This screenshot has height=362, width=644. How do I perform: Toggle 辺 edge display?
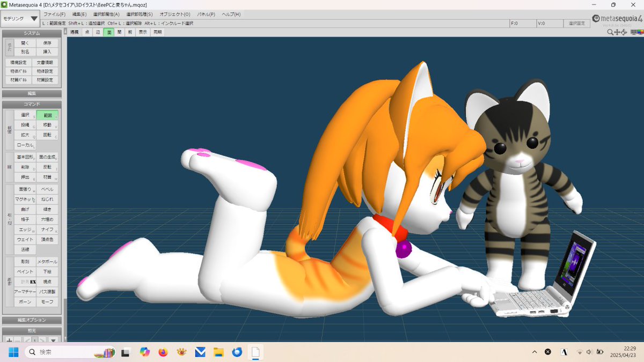98,32
